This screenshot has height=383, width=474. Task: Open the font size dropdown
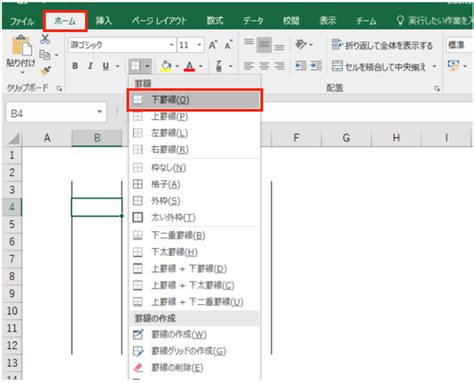click(199, 45)
